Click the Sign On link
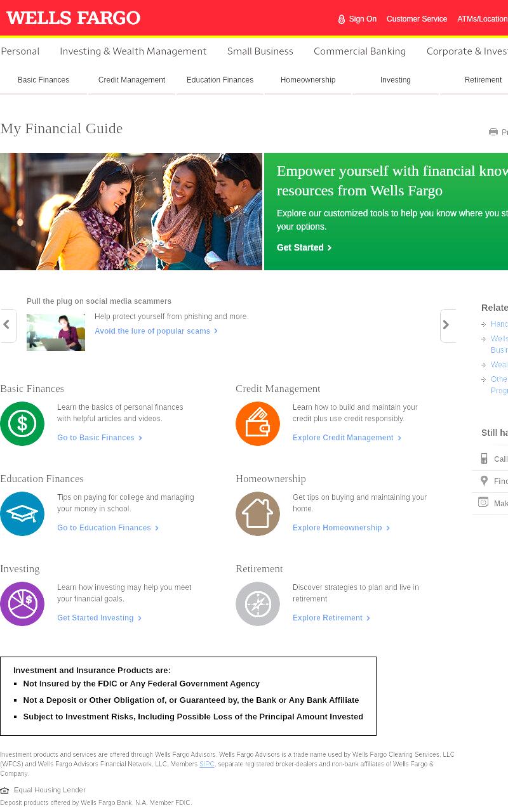This screenshot has width=508, height=812. [x=363, y=19]
